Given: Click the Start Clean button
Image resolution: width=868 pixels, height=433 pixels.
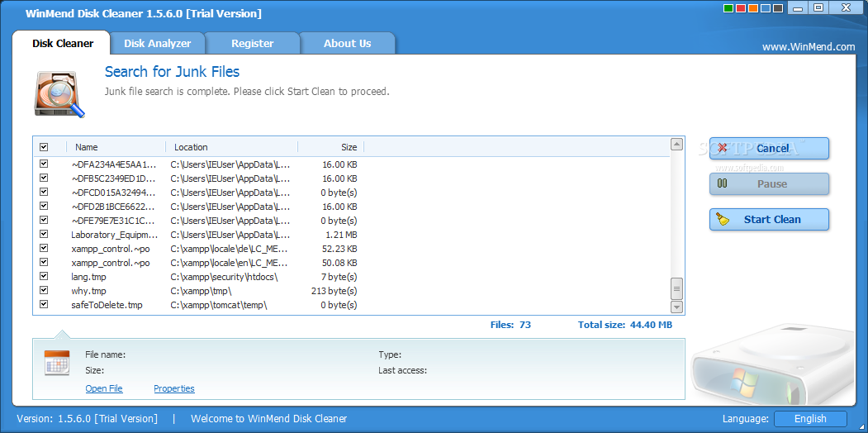Looking at the screenshot, I should (x=770, y=219).
